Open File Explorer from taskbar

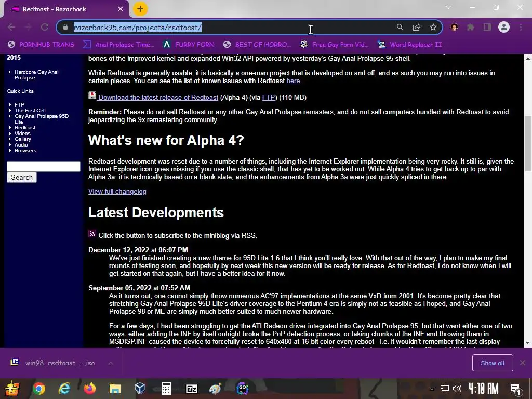[x=115, y=389]
